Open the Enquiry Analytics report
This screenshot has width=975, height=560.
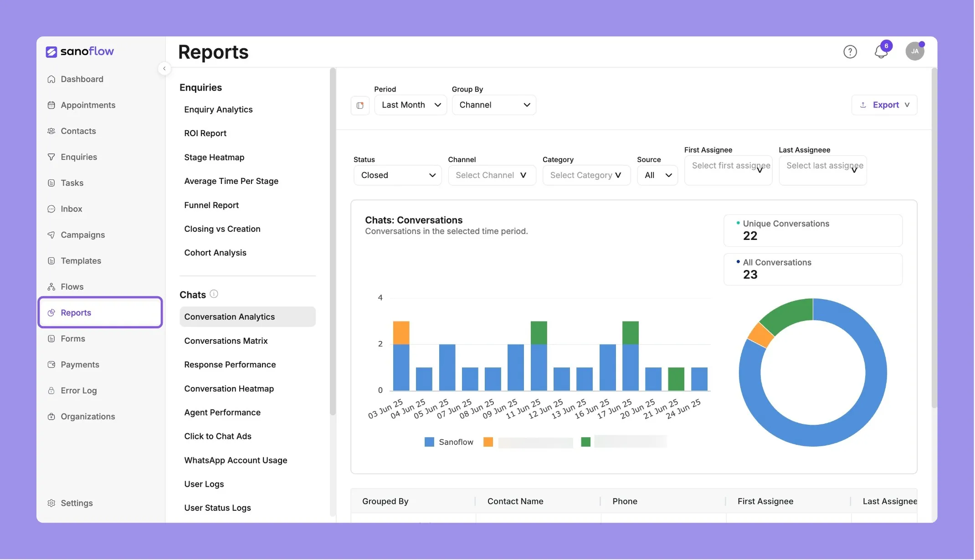tap(218, 110)
